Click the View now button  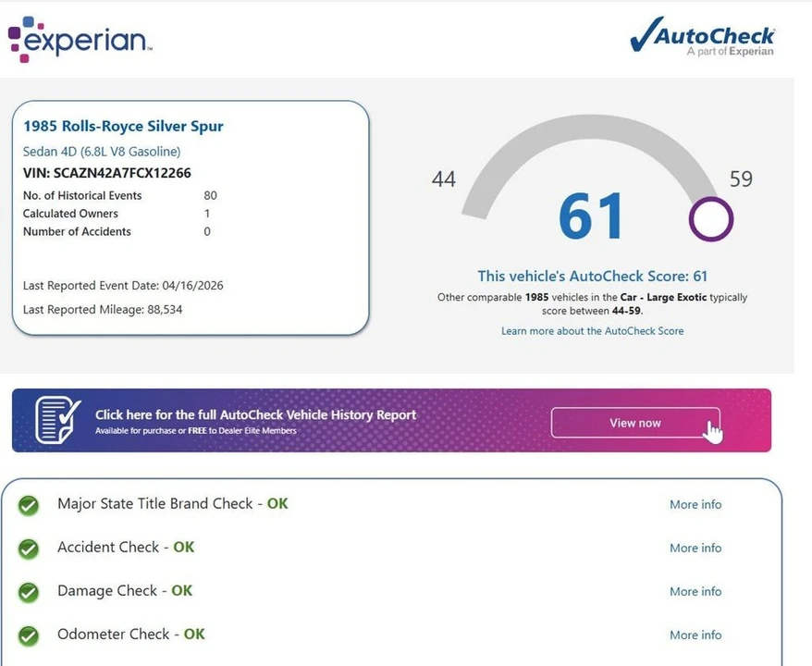point(635,423)
